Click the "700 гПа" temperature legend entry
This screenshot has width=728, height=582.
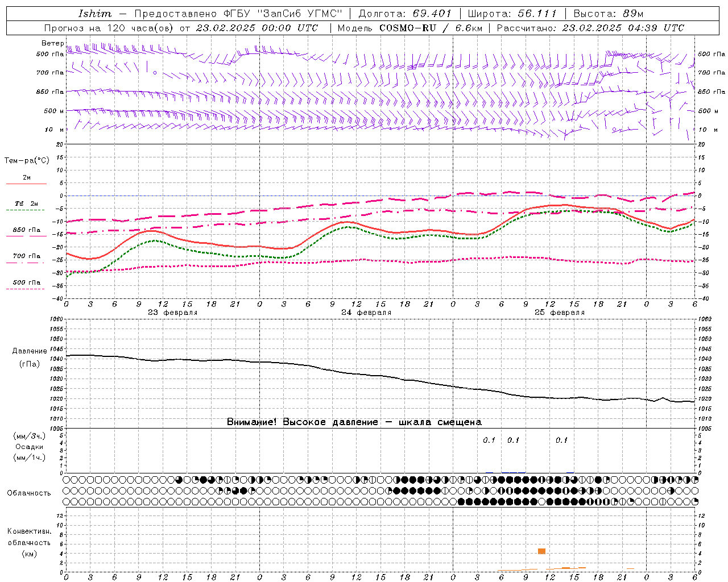(27, 256)
